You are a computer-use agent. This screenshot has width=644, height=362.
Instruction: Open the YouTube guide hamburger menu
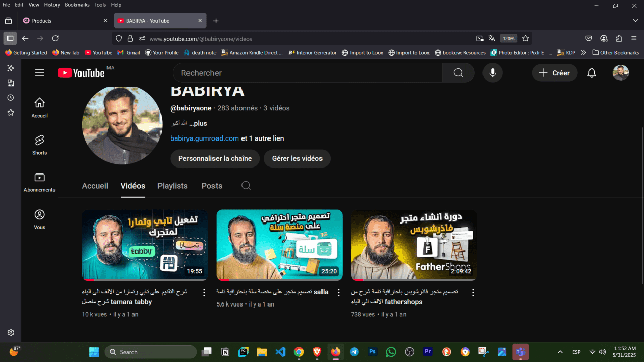click(x=39, y=73)
